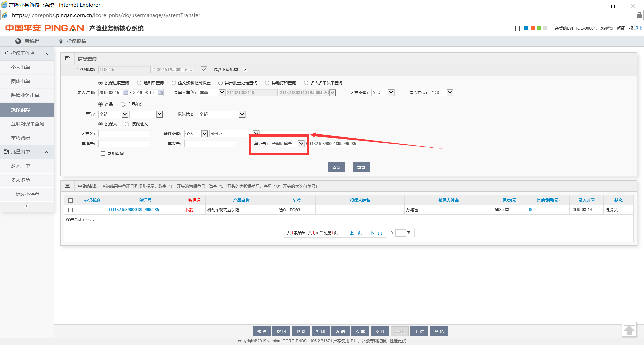
Task: Open the 客户类型 dropdown
Action: [383, 93]
